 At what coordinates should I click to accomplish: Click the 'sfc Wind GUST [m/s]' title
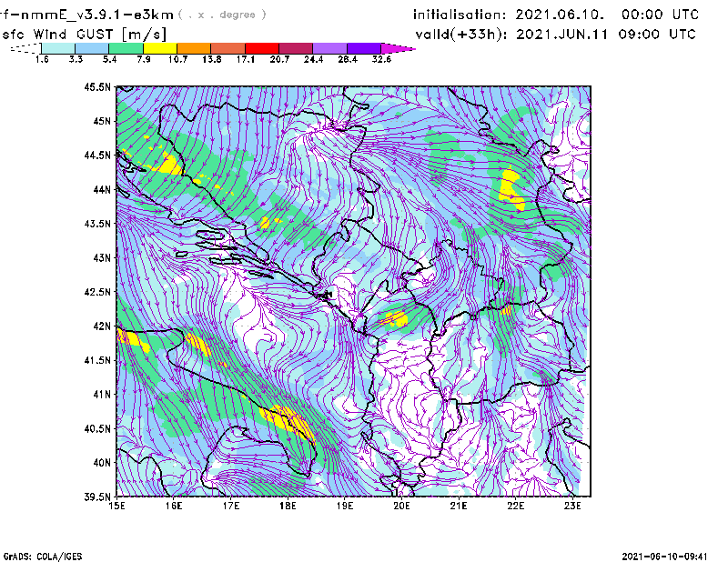(85, 35)
